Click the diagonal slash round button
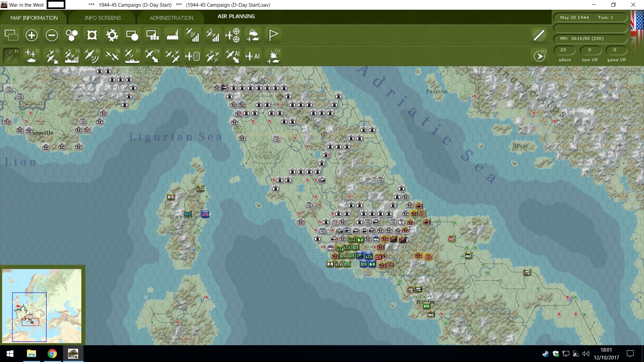 [x=539, y=35]
